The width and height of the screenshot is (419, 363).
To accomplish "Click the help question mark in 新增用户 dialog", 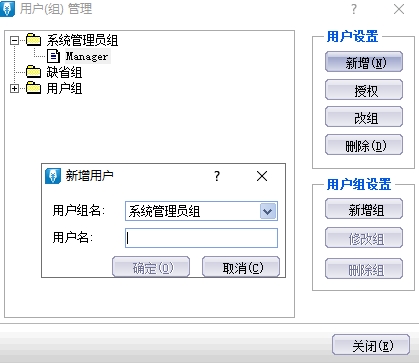I will point(217,176).
